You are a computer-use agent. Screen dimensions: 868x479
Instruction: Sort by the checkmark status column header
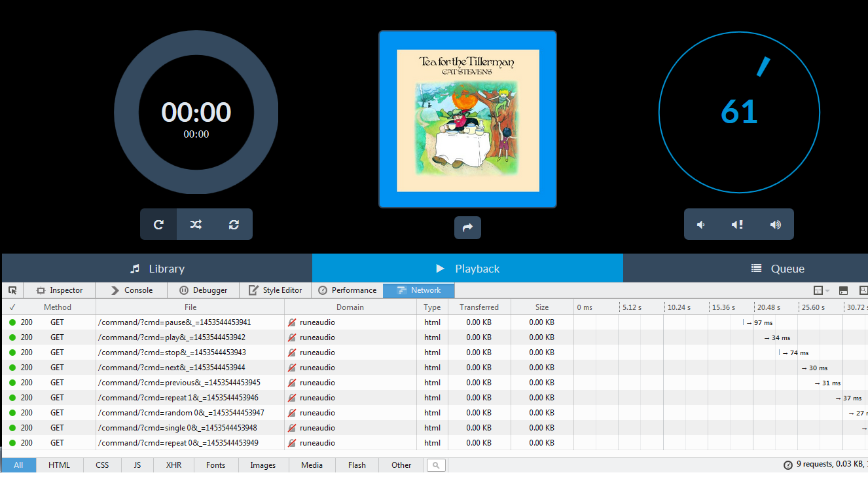[x=12, y=307]
